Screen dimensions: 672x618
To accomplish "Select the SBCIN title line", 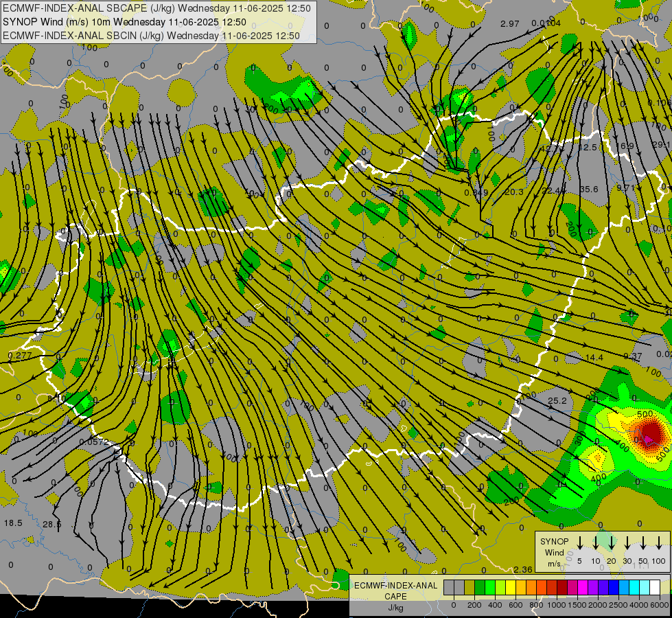I will (151, 36).
